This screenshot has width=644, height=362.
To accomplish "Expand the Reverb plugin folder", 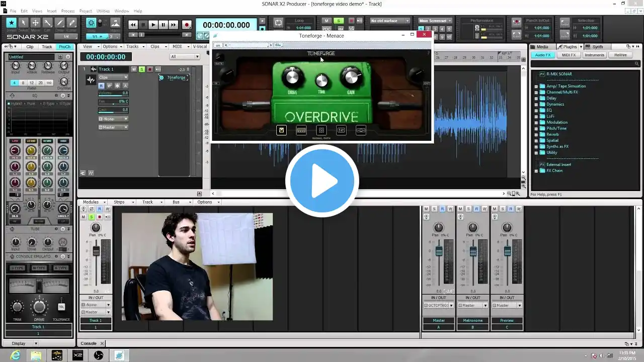I will point(536,134).
